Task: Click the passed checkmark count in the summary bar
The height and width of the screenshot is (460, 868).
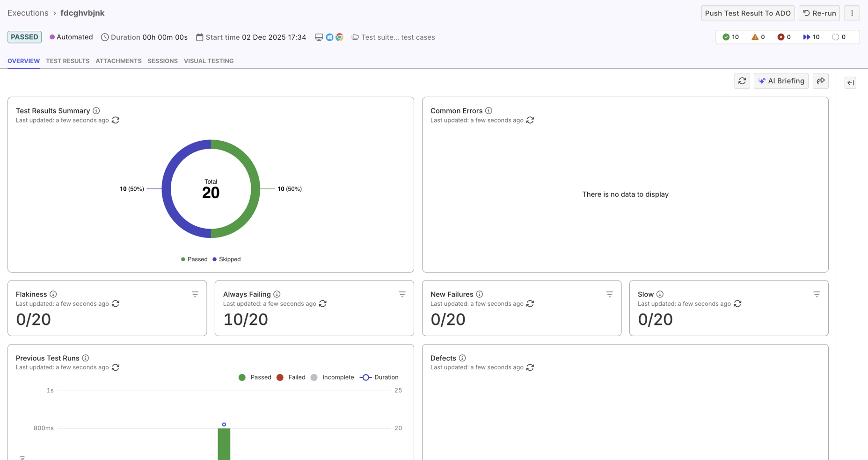Action: point(730,36)
